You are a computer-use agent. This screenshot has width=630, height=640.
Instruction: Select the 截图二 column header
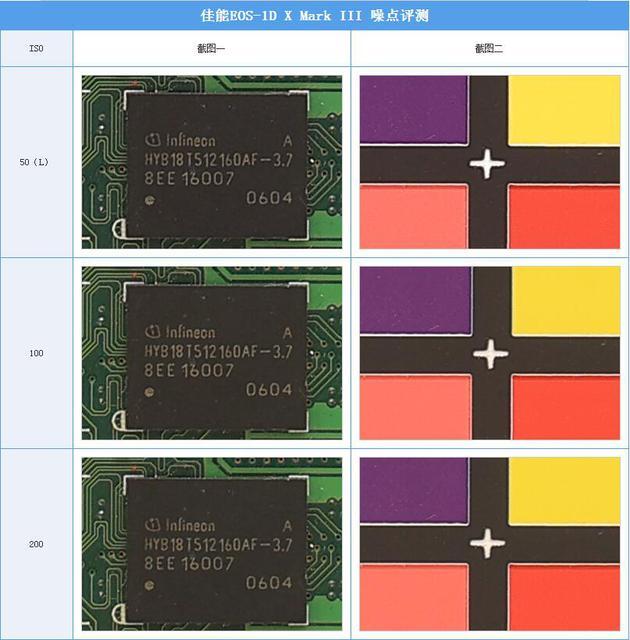[x=489, y=49]
